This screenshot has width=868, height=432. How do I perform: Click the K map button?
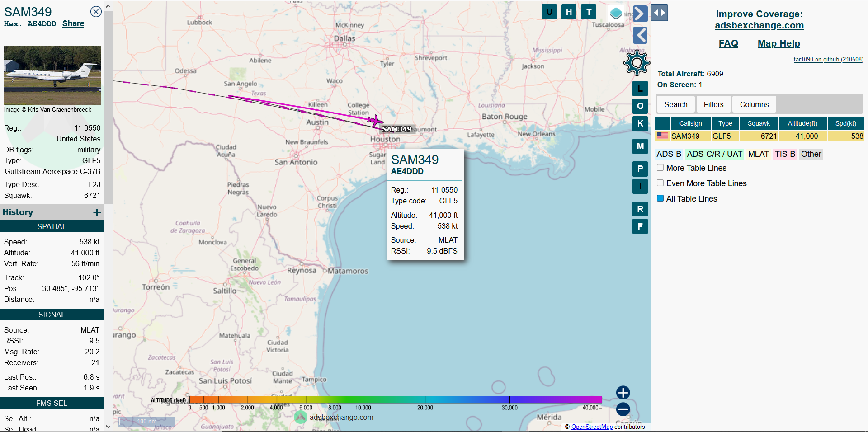pos(640,123)
